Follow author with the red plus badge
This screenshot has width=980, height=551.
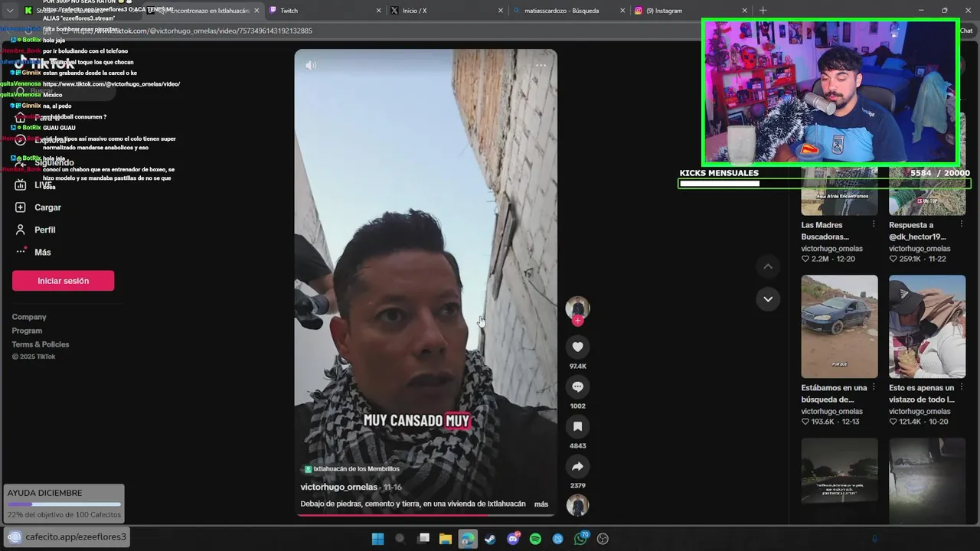(x=577, y=321)
